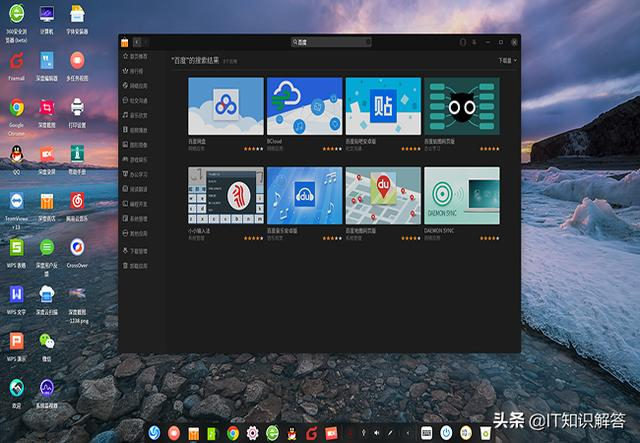Viewport: 640px width, 443px height.
Task: Clear the search text with the clear button
Action: 368,42
